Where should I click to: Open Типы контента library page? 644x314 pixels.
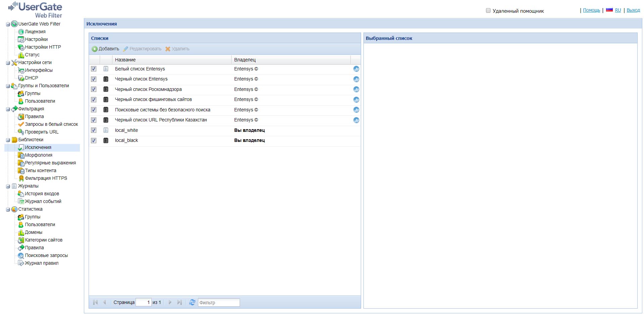pos(41,170)
